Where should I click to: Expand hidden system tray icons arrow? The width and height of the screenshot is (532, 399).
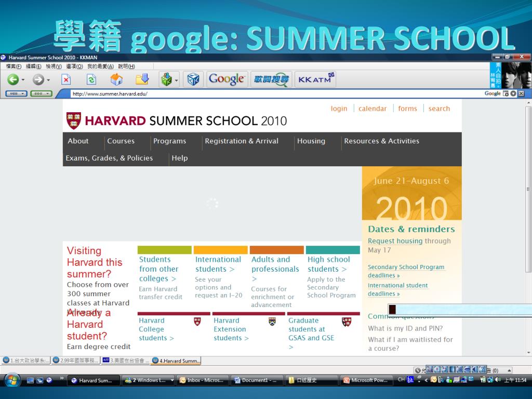click(x=426, y=380)
